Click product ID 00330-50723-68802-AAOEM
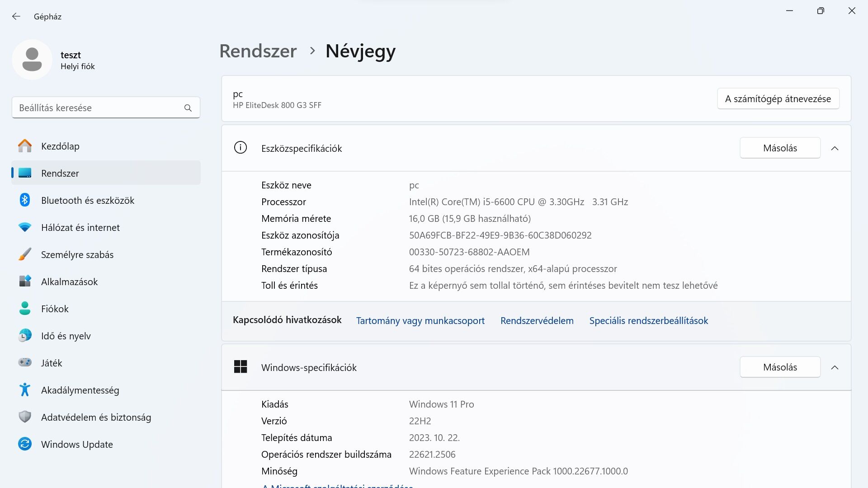The height and width of the screenshot is (488, 868). [469, 252]
